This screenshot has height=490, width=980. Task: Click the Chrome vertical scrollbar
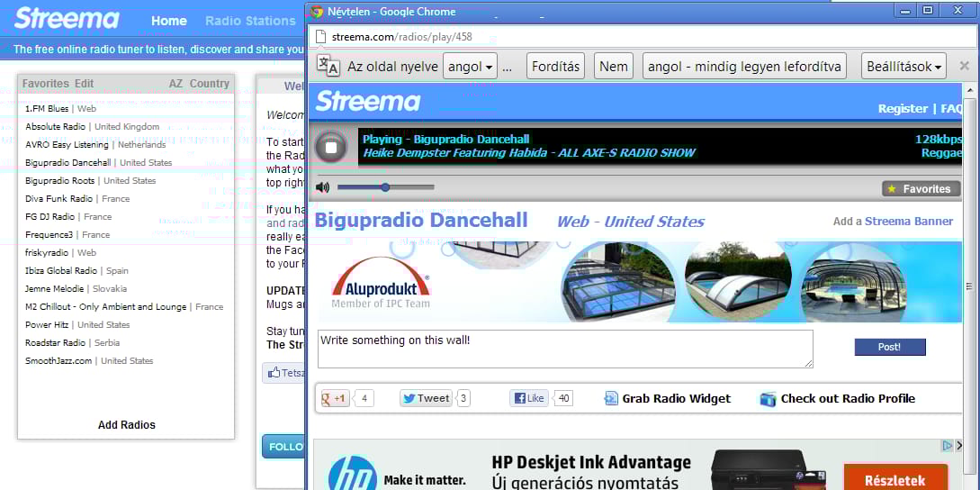click(x=969, y=288)
